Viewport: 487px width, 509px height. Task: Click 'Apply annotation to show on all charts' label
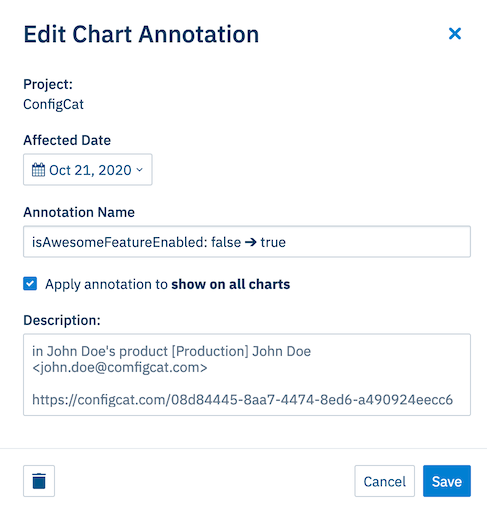click(168, 284)
